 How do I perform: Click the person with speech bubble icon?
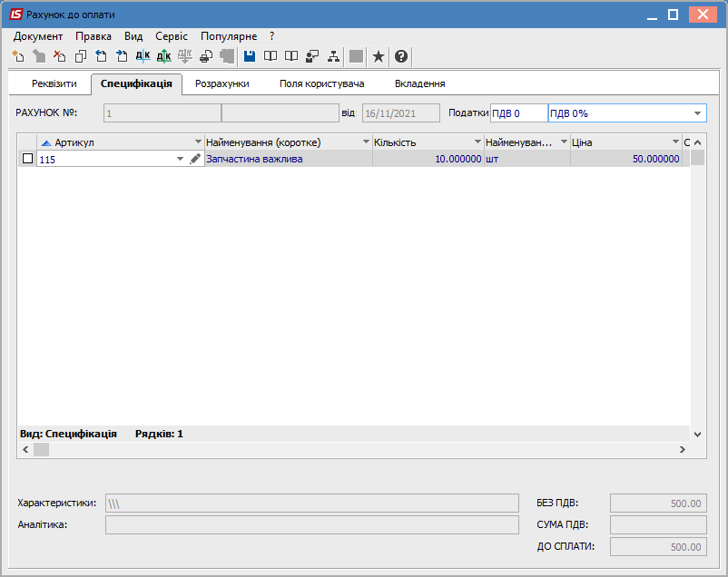tap(312, 56)
